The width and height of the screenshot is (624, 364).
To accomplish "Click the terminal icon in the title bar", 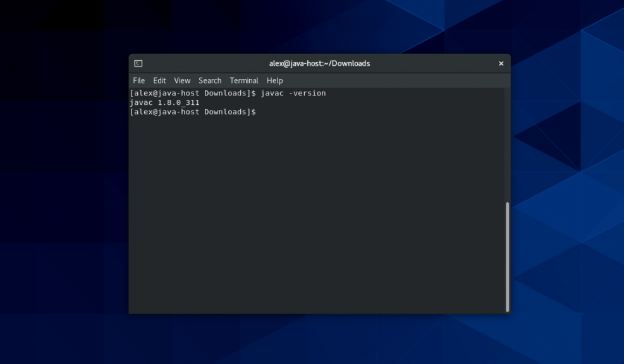I will [137, 63].
